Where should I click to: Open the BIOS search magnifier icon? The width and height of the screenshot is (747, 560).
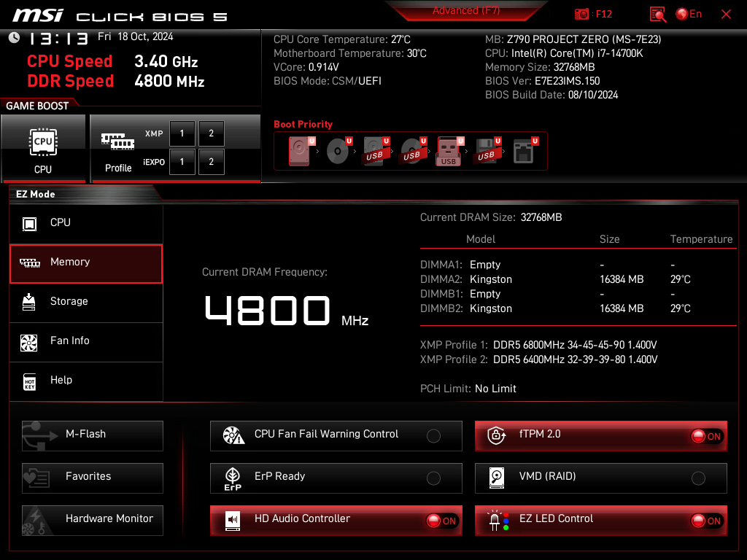pos(658,15)
